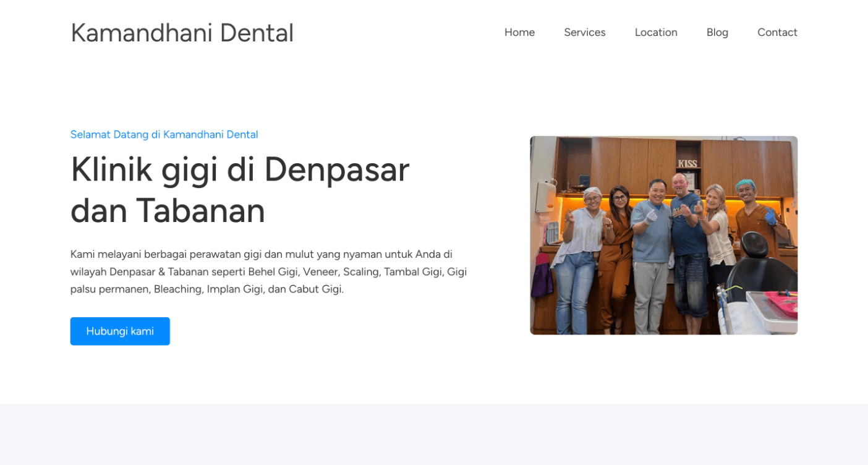Click the Kamandhani Dental site title

tap(182, 33)
